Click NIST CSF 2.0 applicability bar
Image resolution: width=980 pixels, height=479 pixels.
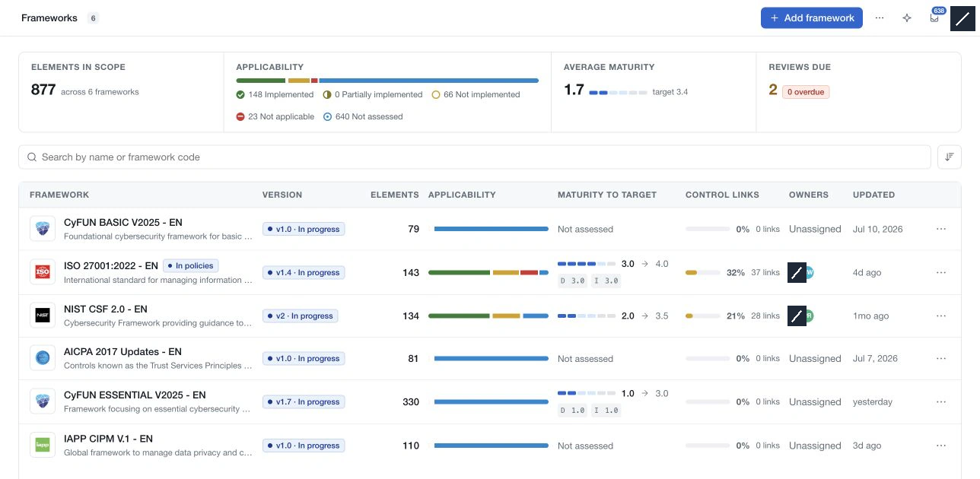tap(488, 316)
